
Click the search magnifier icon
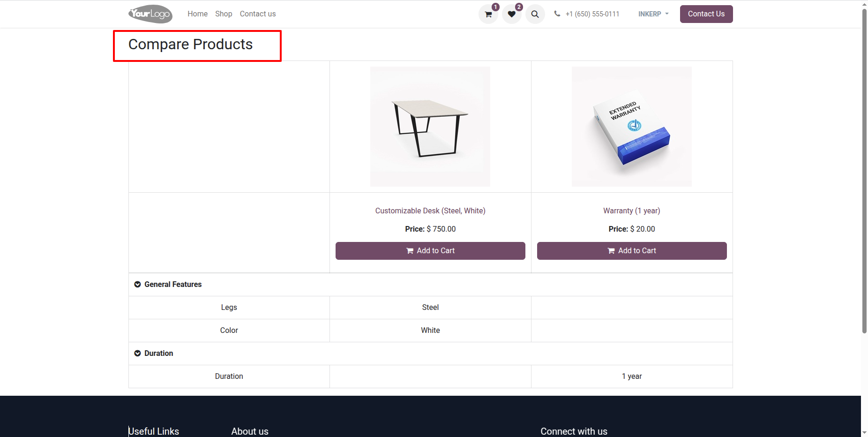(535, 14)
